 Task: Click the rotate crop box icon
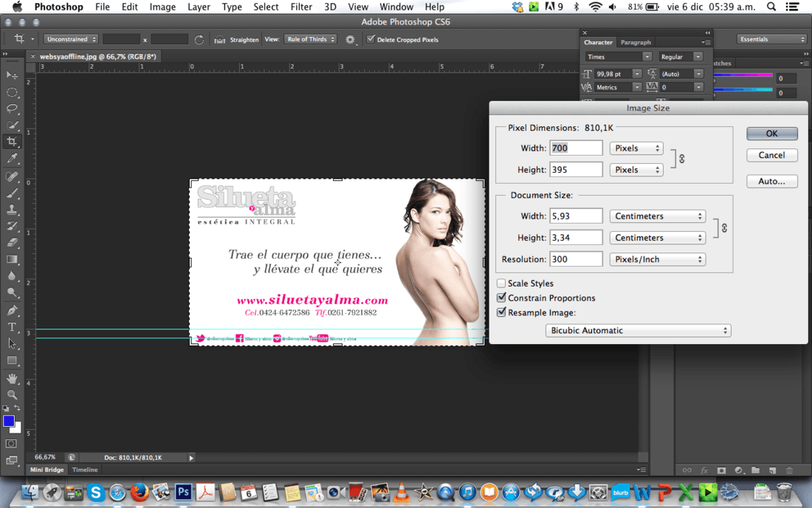pos(199,39)
